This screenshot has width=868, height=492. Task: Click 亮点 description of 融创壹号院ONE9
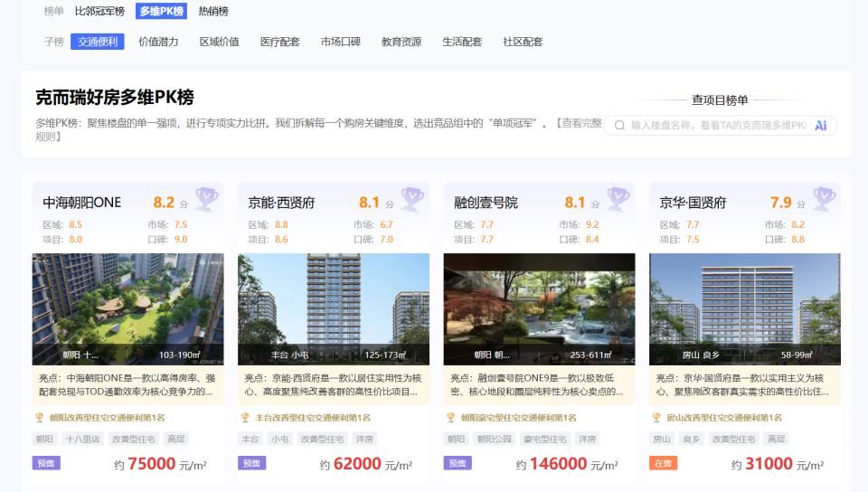pyautogui.click(x=539, y=384)
